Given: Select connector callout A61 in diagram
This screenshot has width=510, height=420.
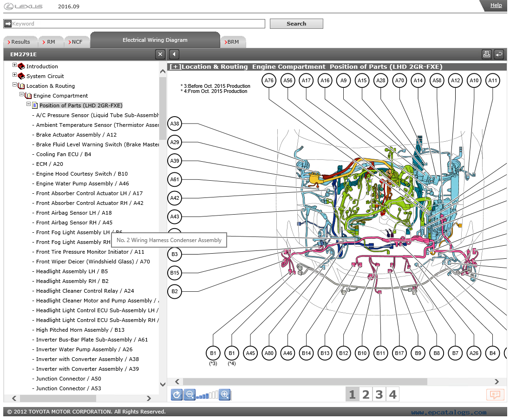Looking at the screenshot, I should point(175,179).
